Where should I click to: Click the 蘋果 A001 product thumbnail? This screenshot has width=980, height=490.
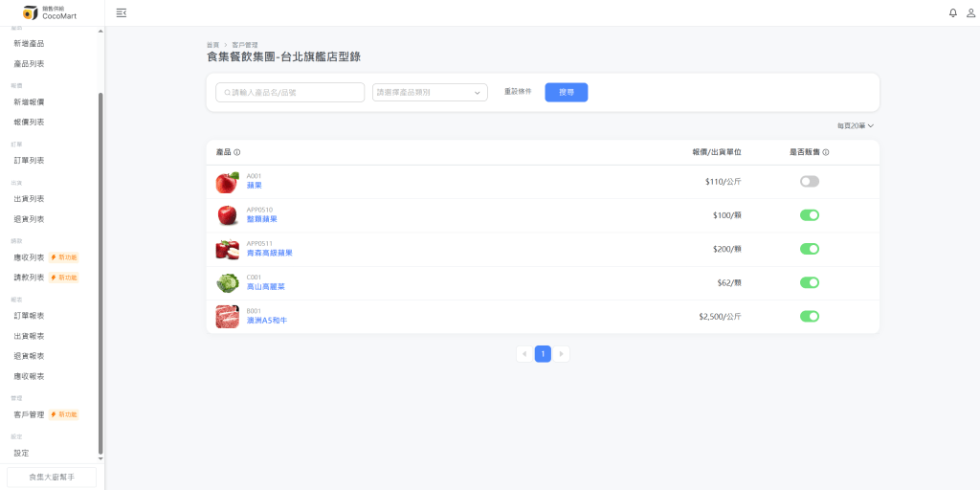coord(228,182)
